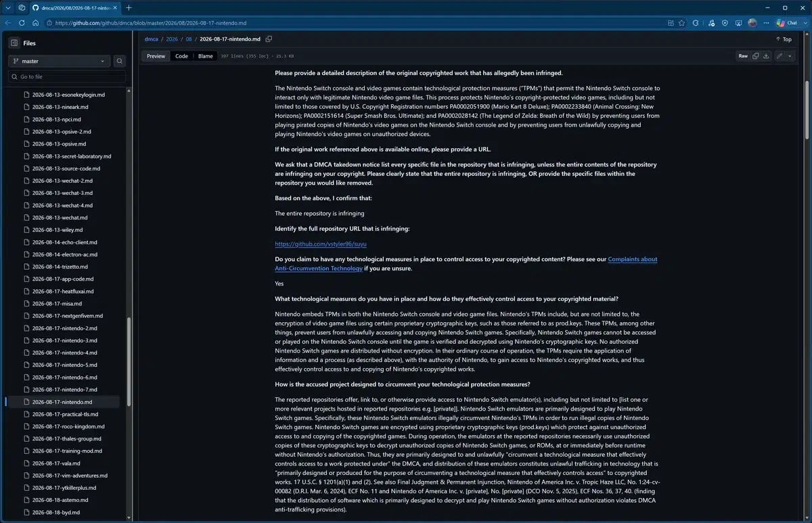Screen dimensions: 812x523
Task: Edit this file with pencil icon
Action: tap(780, 56)
